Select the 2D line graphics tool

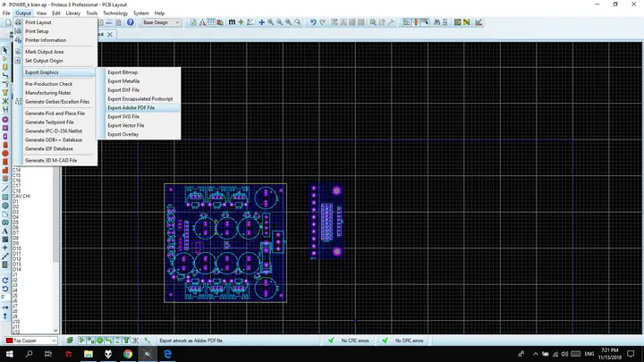pos(5,189)
